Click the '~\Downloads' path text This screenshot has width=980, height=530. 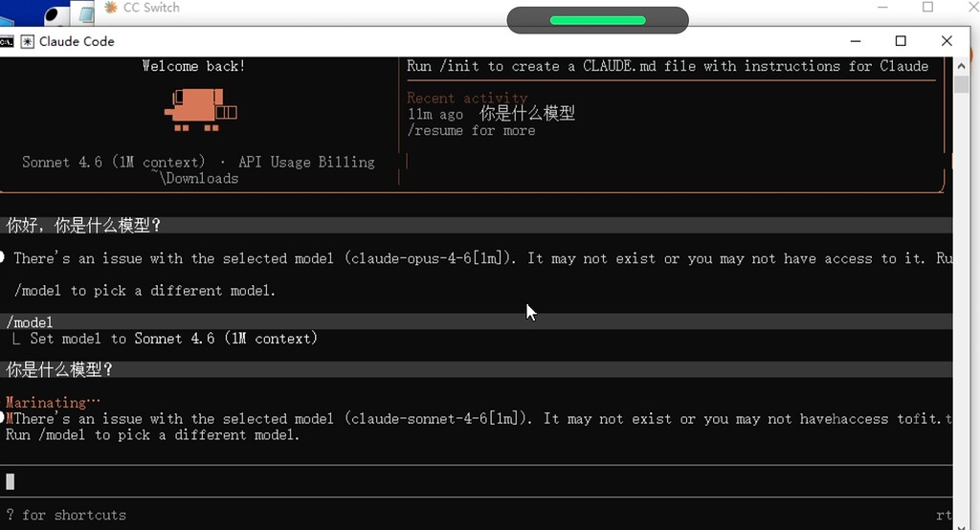pyautogui.click(x=197, y=178)
